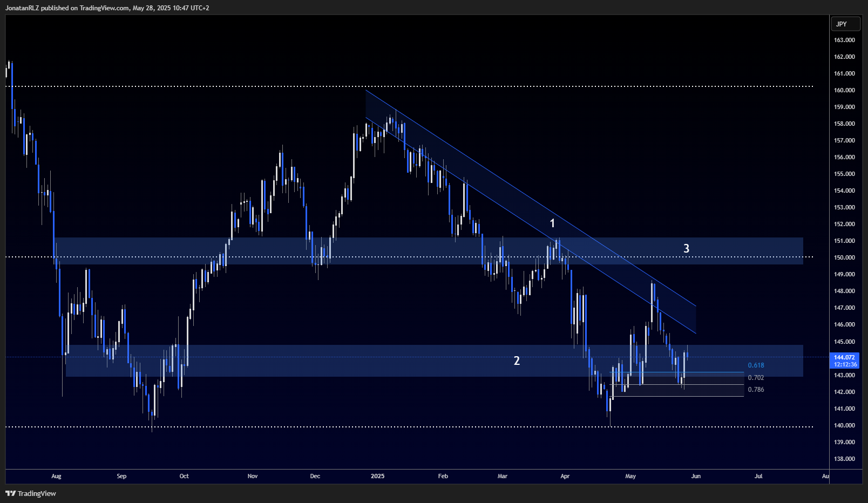Click the 158.000 price axis label
Viewport: 868px width, 503px height.
coord(844,124)
